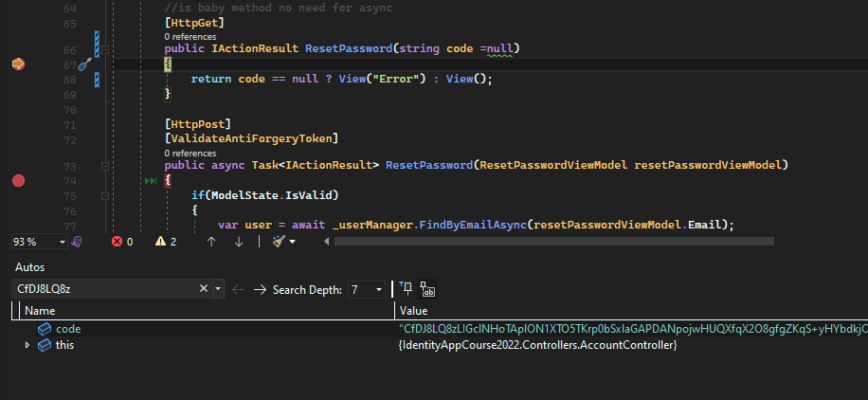
Task: Click the green Run to Click glyph on line 74
Action: [x=150, y=181]
